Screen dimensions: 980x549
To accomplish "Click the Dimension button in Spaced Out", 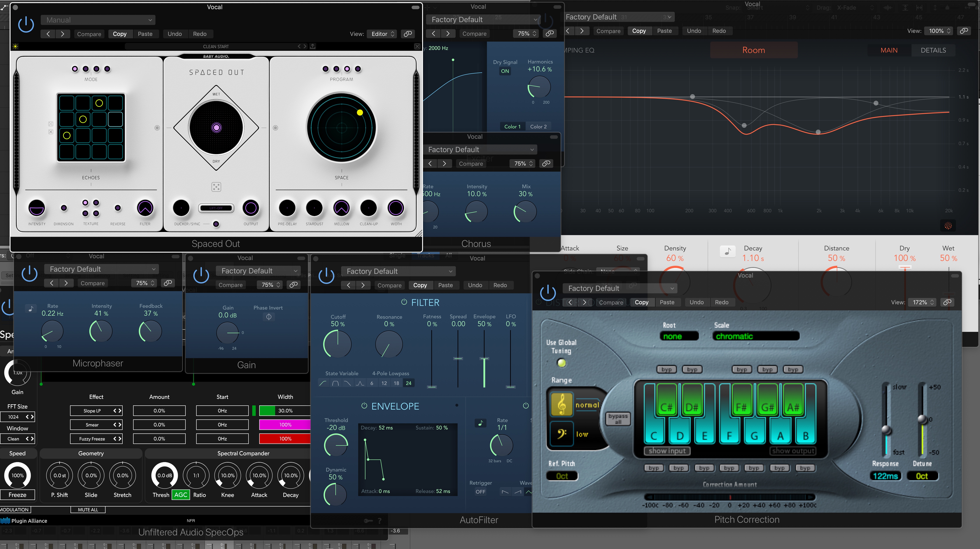I will point(63,208).
